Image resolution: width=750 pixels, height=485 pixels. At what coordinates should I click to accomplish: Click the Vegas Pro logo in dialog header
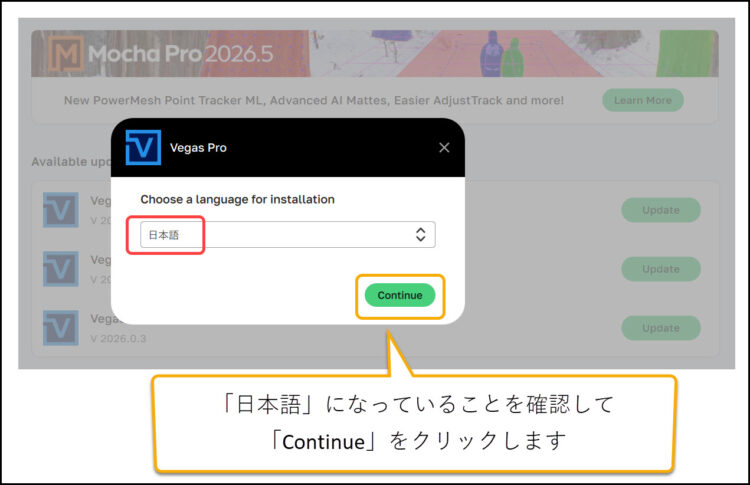tap(143, 147)
